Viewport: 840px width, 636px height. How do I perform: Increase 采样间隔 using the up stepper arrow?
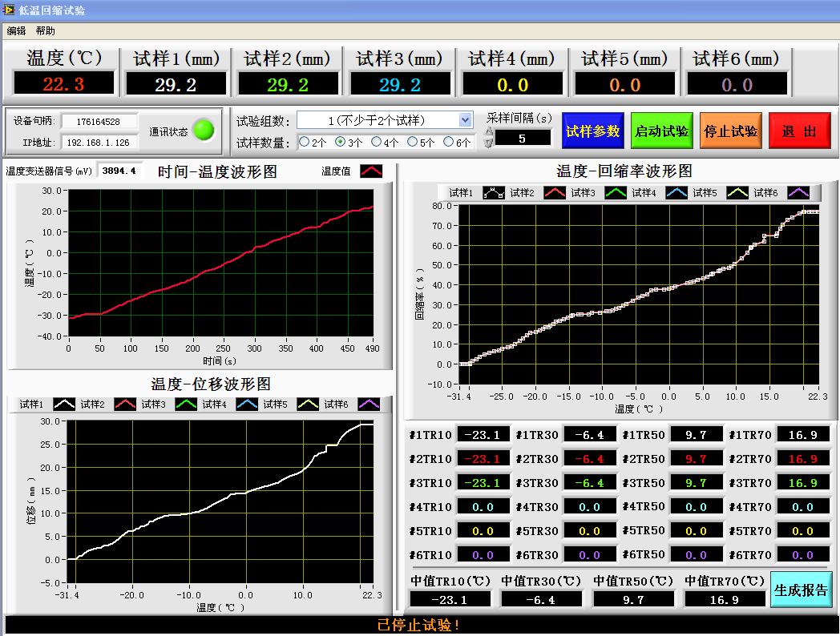pyautogui.click(x=488, y=132)
